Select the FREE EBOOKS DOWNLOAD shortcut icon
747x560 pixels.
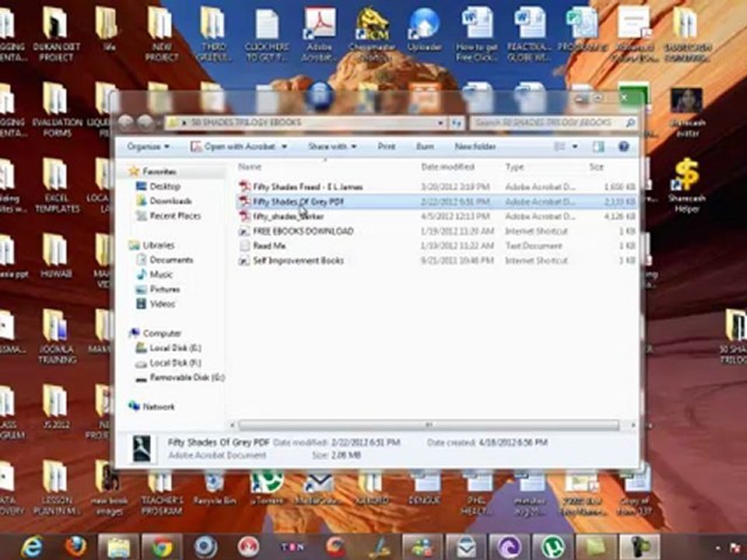click(x=244, y=232)
